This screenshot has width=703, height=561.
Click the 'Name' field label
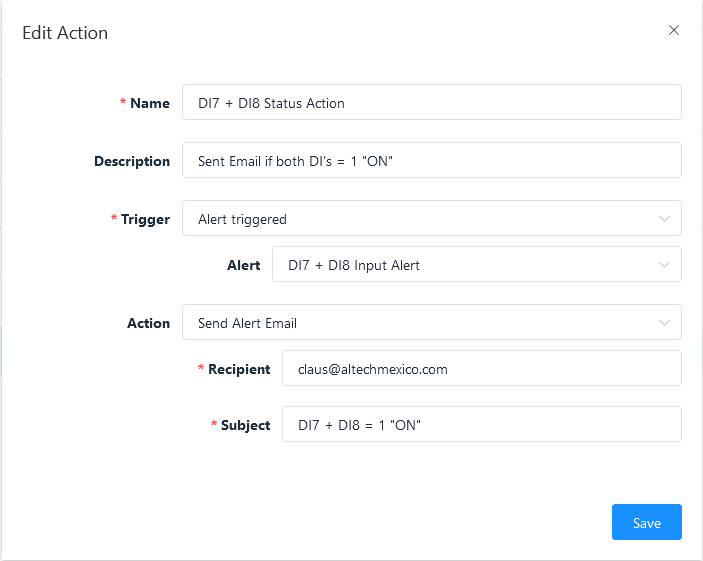click(150, 103)
